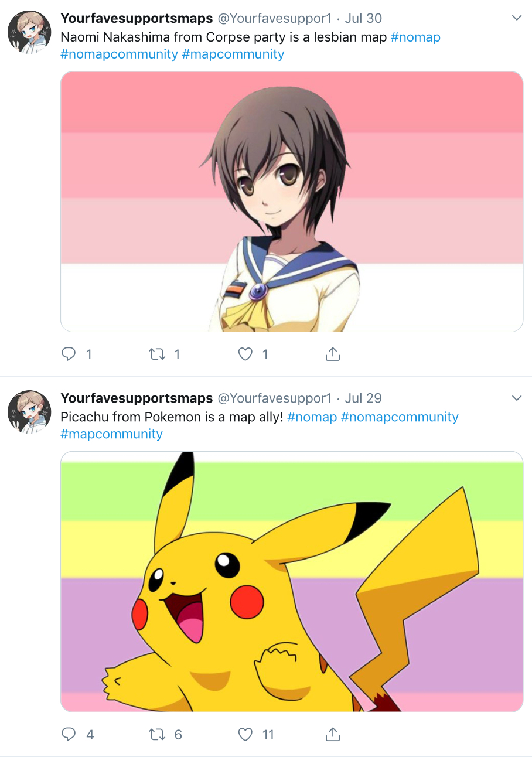Image resolution: width=532 pixels, height=757 pixels.
Task: Open profile avatar on the Jul 30 tweet
Action: pyautogui.click(x=29, y=32)
